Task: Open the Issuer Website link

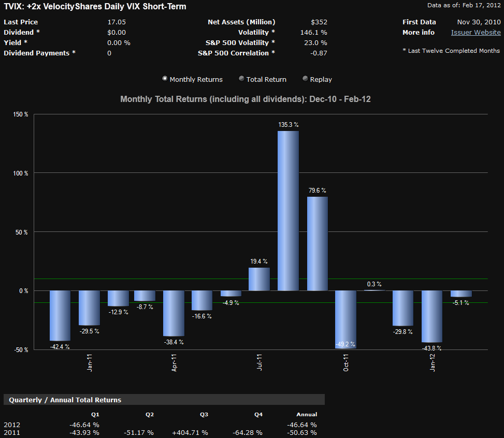Action: point(476,33)
